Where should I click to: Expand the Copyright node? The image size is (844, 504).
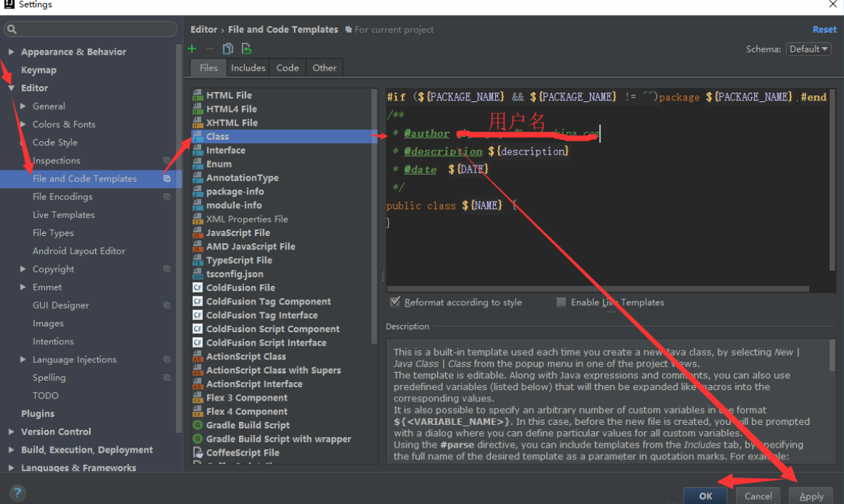(x=23, y=269)
